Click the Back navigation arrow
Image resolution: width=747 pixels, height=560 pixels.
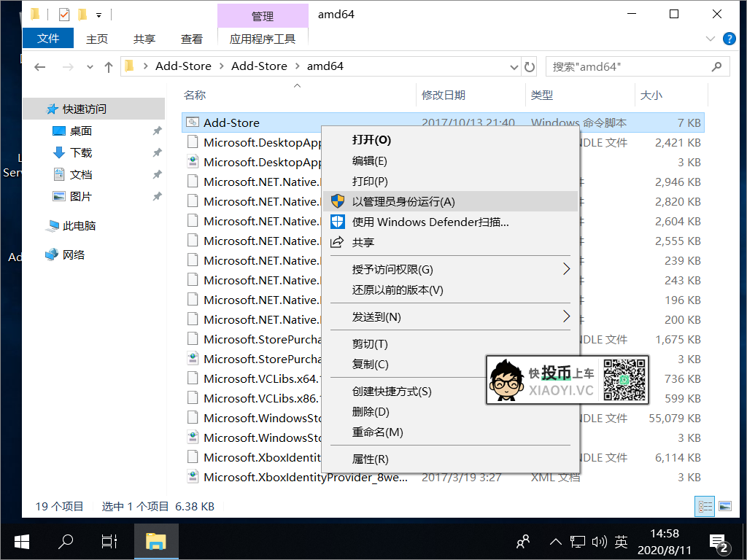point(40,66)
